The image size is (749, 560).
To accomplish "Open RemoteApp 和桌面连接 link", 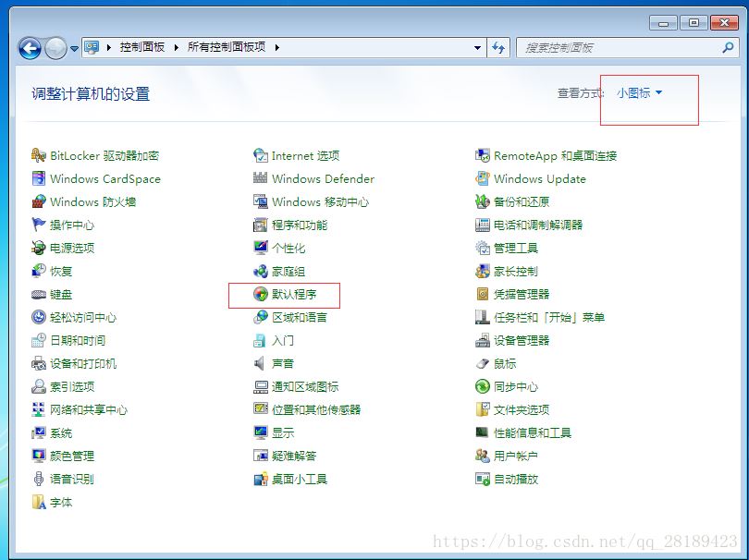I will (555, 155).
